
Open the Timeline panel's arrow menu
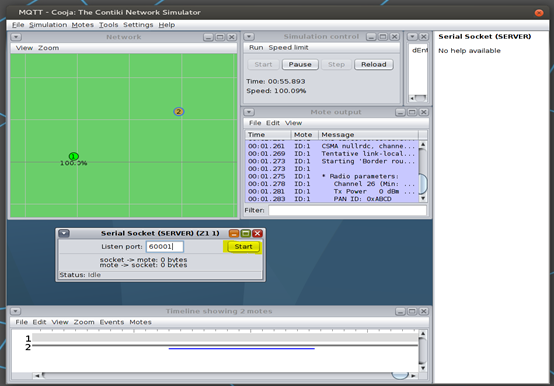[x=16, y=311]
